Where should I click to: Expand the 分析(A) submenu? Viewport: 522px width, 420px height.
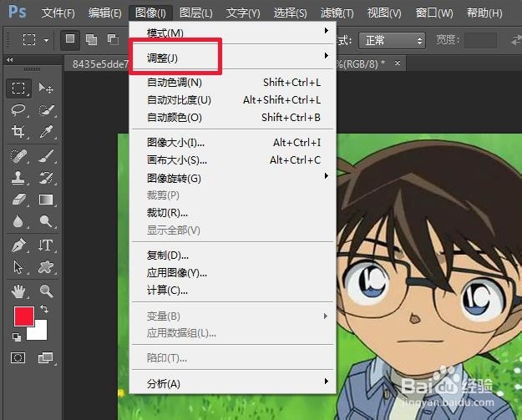[x=232, y=383]
